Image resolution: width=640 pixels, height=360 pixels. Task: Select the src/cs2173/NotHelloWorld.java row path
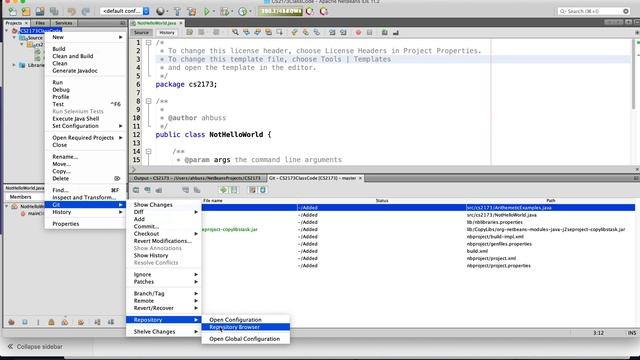point(502,215)
